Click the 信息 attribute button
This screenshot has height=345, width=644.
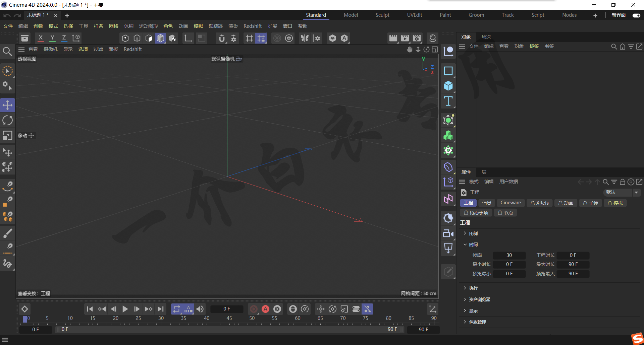click(x=486, y=203)
